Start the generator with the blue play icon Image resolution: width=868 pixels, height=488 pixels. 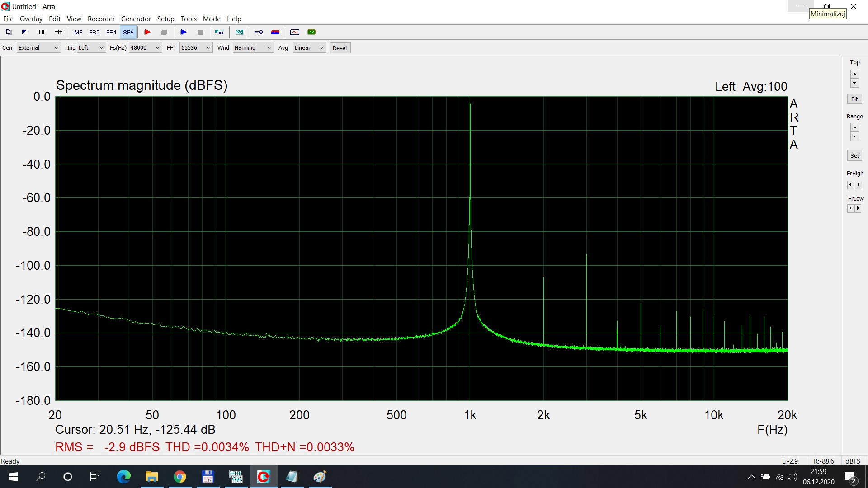(184, 32)
